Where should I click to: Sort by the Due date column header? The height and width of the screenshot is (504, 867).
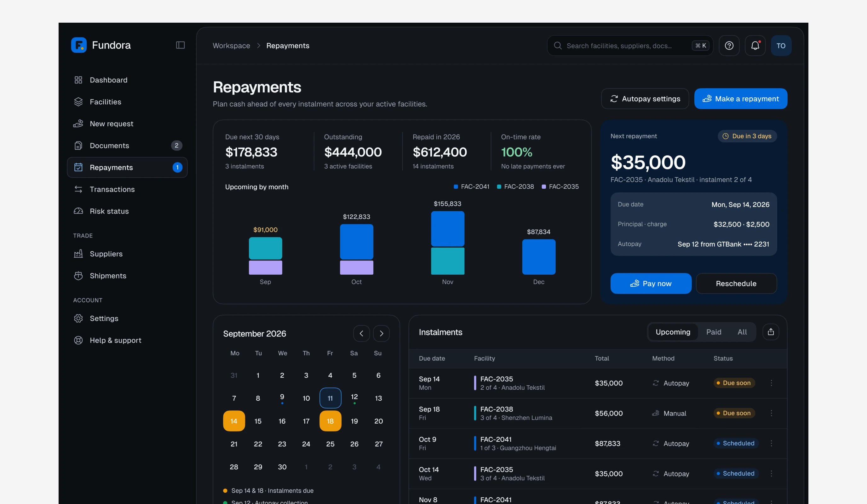pyautogui.click(x=432, y=358)
